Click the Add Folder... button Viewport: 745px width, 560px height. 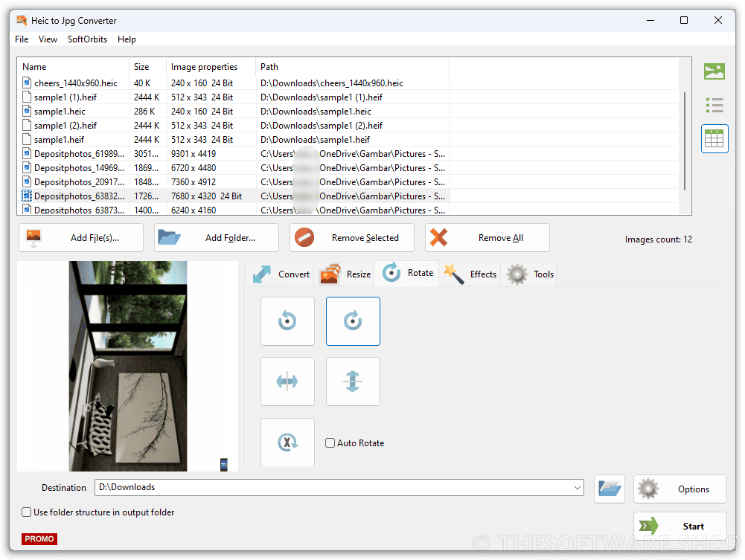coord(217,238)
